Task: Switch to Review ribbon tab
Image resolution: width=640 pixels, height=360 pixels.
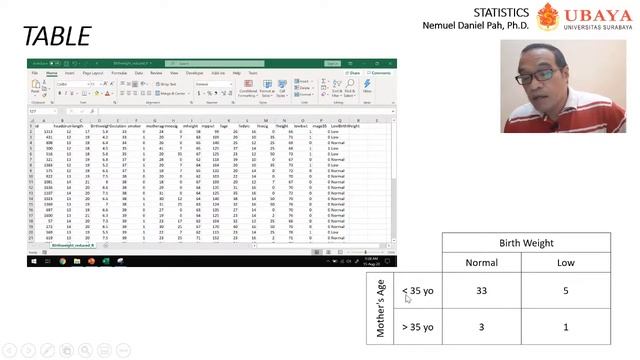Action: [156, 73]
